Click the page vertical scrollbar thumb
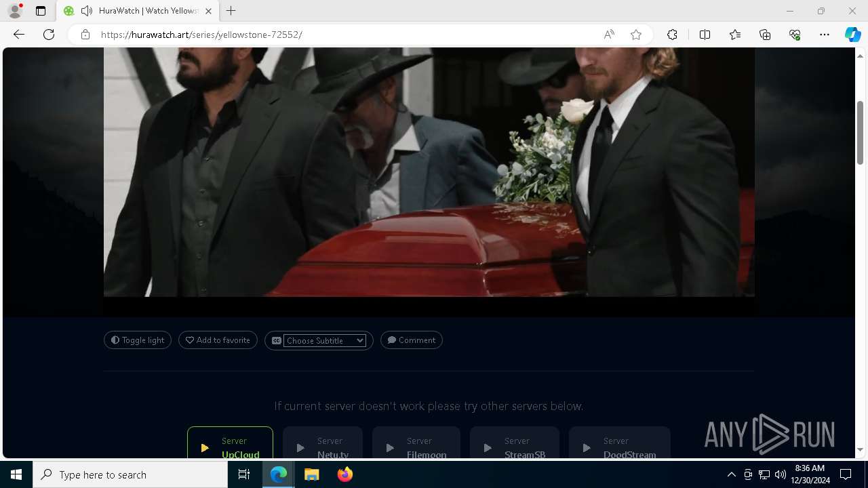The width and height of the screenshot is (868, 488). tap(860, 132)
